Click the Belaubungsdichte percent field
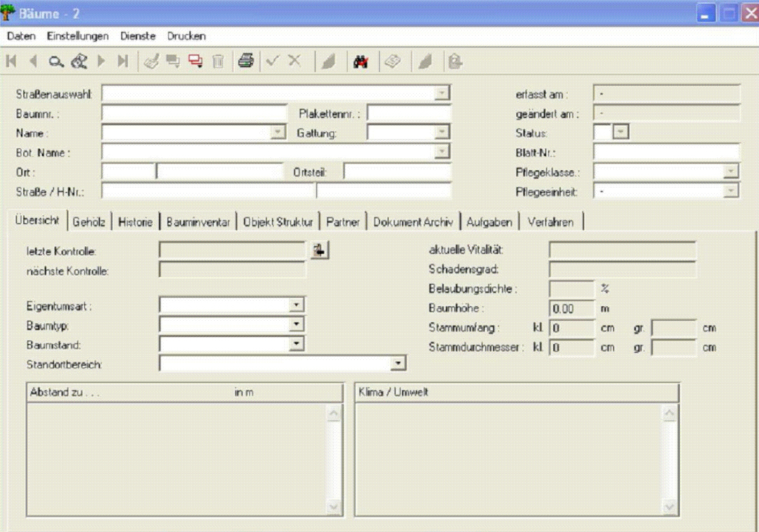 (572, 289)
